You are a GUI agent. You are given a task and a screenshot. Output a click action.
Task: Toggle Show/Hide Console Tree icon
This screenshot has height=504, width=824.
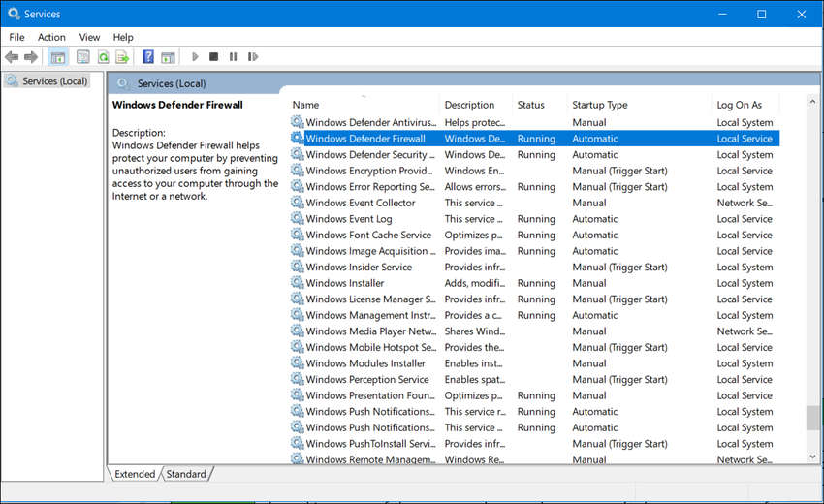(x=58, y=57)
